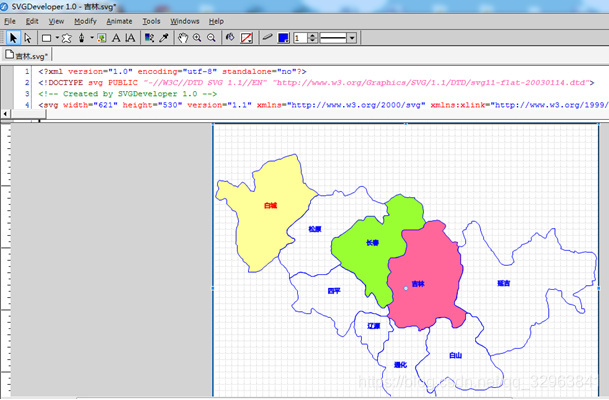Click the svg width="621" tag on line 4
609x400 pixels.
[x=323, y=105]
